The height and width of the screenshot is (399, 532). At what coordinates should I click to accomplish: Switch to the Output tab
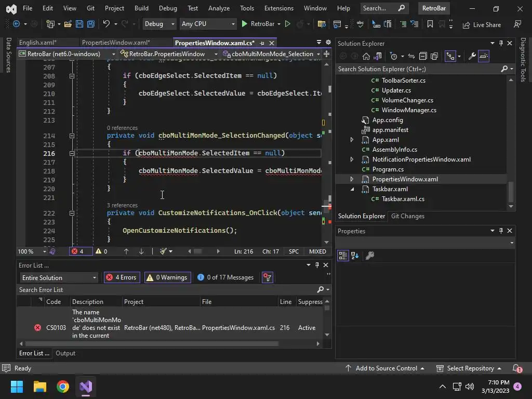[x=65, y=353]
